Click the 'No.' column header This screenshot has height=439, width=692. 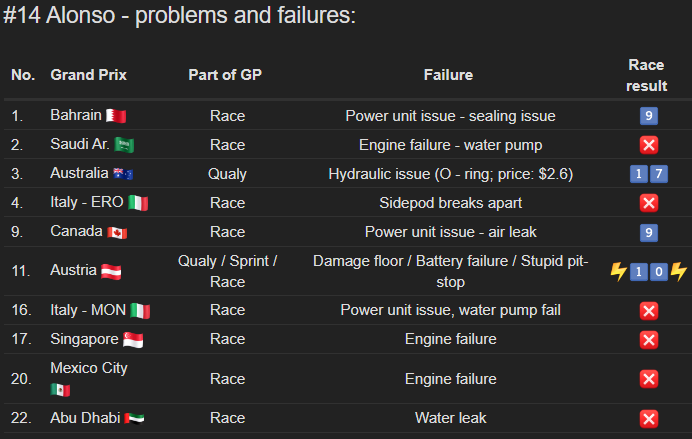point(23,75)
